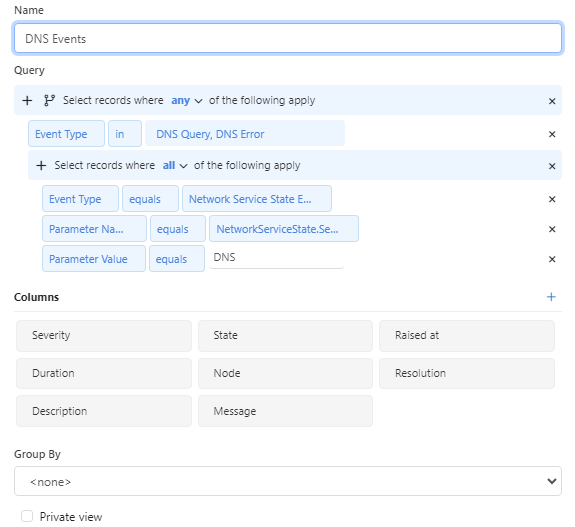
Task: Change the 'Parameter Na...' field selector
Action: pos(94,229)
